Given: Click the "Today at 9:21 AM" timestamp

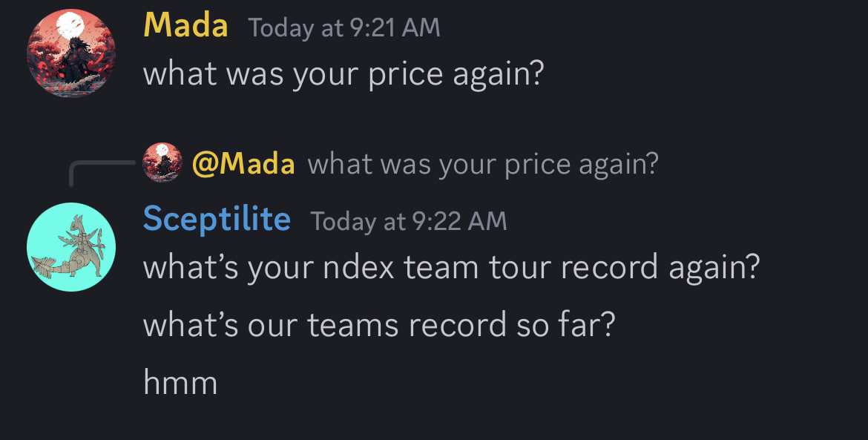Looking at the screenshot, I should [344, 28].
